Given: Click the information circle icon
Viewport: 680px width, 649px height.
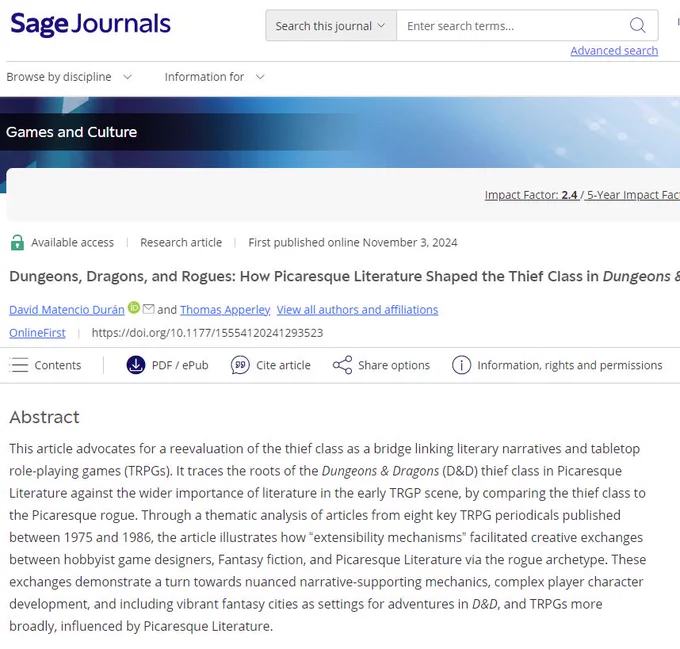Looking at the screenshot, I should (461, 365).
